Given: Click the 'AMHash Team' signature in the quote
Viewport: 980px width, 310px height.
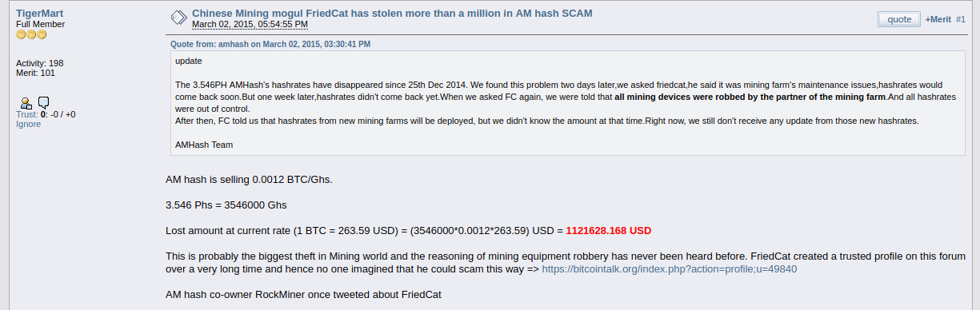Looking at the screenshot, I should click(x=204, y=145).
